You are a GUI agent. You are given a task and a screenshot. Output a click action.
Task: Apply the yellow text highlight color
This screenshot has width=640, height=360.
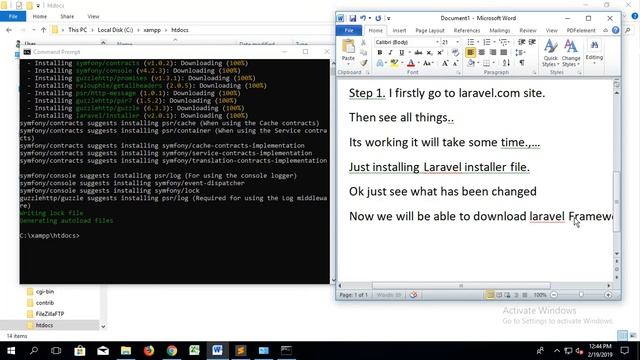pyautogui.click(x=394, y=63)
